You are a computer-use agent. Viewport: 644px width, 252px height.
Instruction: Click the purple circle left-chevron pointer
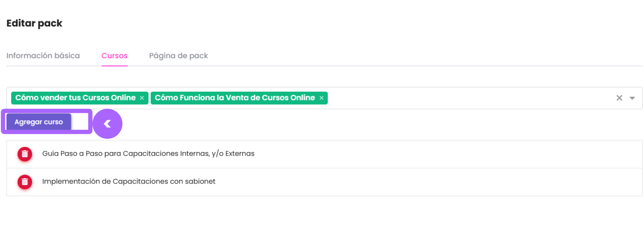(108, 124)
